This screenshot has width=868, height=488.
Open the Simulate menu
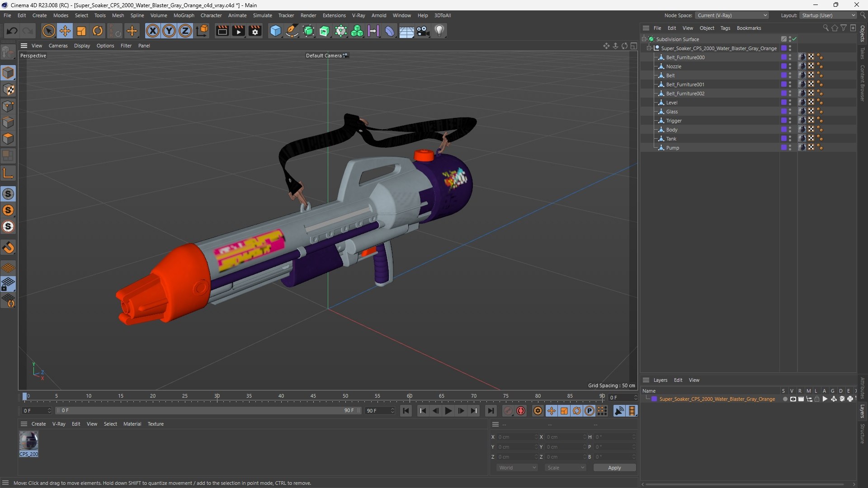[262, 15]
